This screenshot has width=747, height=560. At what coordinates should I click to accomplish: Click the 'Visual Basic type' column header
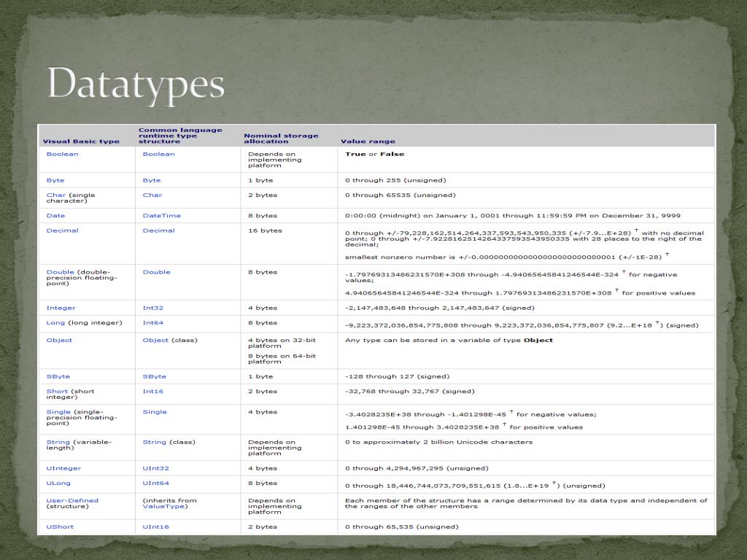tap(81, 141)
